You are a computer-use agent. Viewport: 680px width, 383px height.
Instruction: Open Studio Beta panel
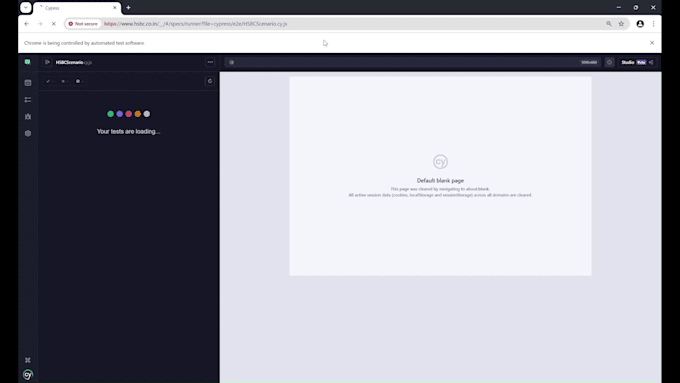point(637,62)
